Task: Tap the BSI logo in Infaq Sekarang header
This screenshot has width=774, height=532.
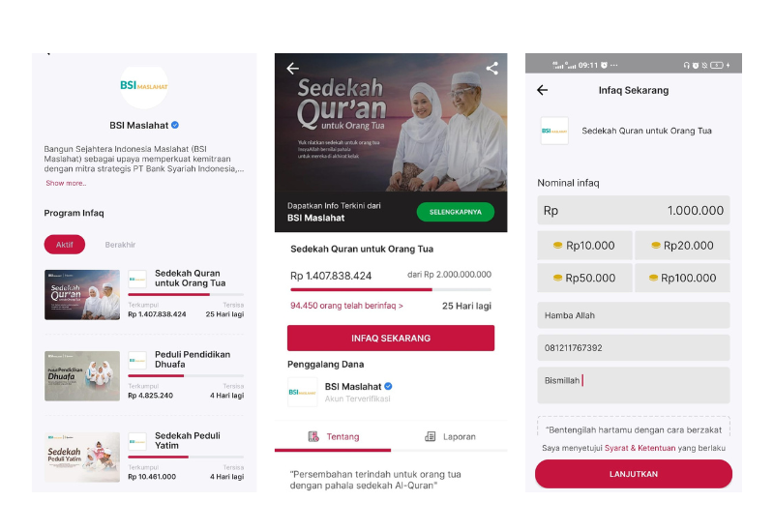Action: (554, 131)
